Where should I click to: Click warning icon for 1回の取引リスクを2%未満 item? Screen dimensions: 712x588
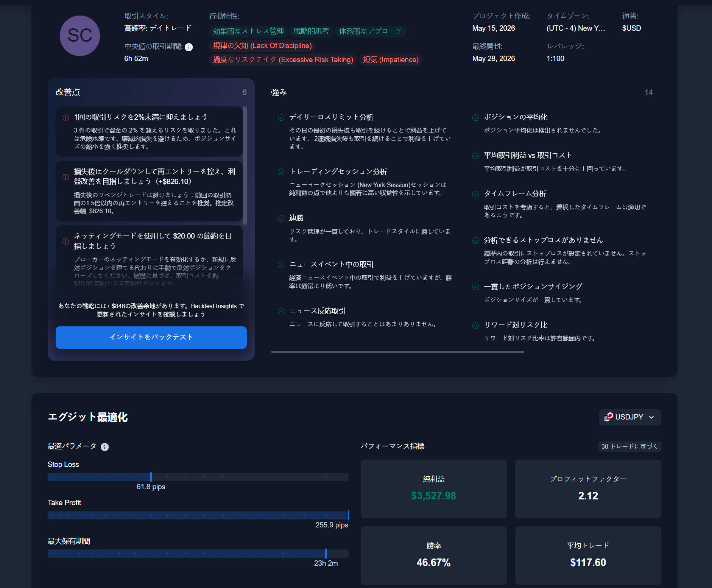point(65,117)
